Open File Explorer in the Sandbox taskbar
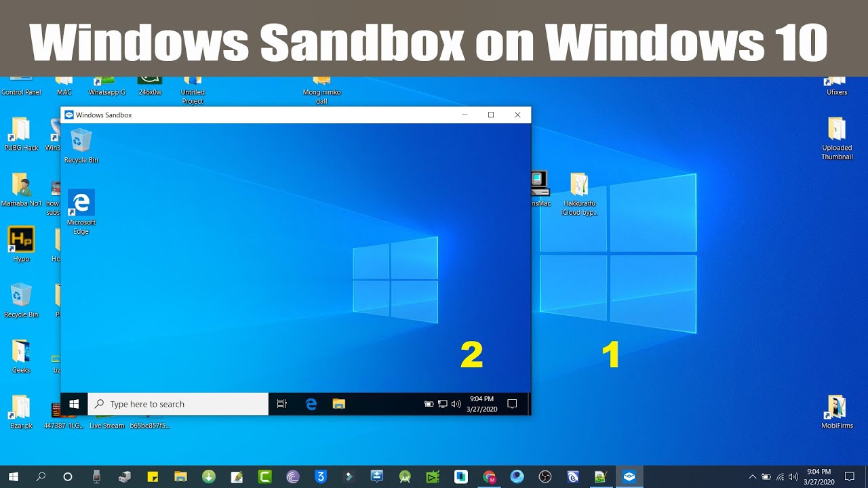The width and height of the screenshot is (868, 488). coord(339,404)
